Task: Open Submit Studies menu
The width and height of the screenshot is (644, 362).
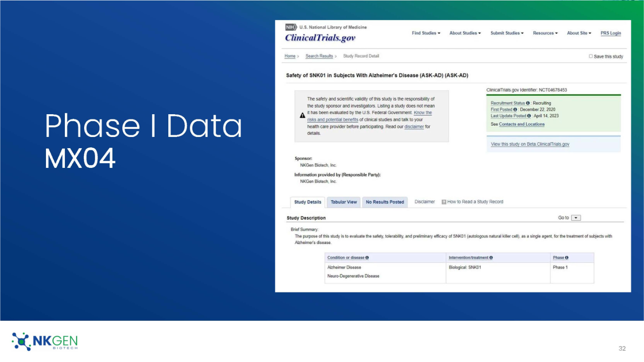Action: [x=507, y=33]
